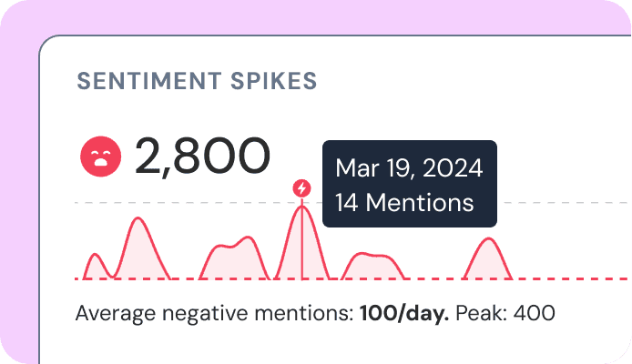Click the red sad face sentiment icon

(x=101, y=157)
